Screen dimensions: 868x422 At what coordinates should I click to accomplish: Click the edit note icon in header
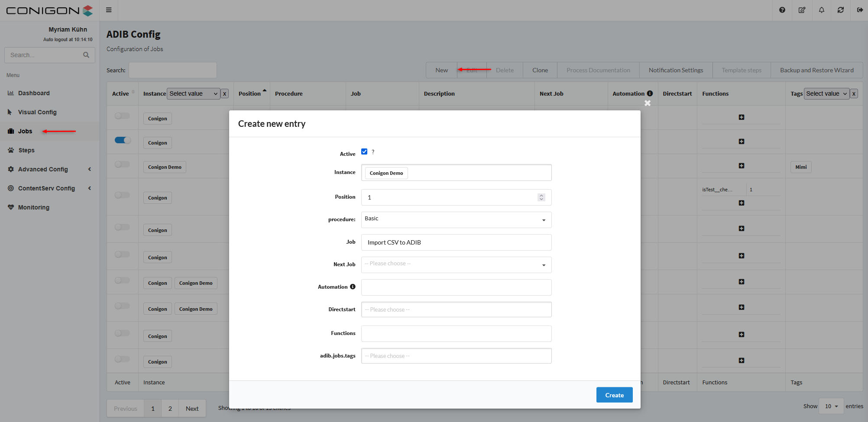(802, 10)
